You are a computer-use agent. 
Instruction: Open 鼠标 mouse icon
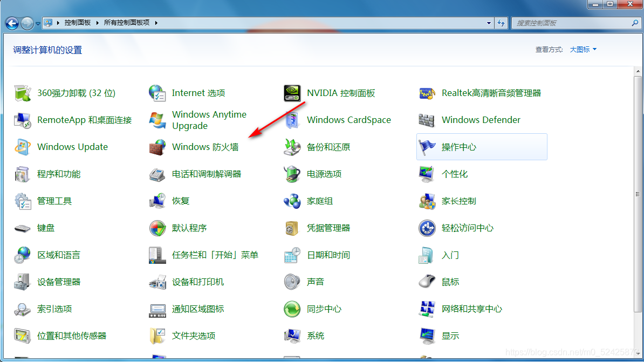click(427, 282)
